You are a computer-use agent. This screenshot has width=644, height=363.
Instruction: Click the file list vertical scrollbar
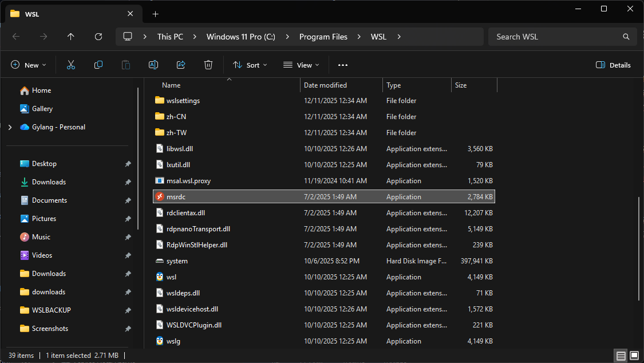coord(639,249)
